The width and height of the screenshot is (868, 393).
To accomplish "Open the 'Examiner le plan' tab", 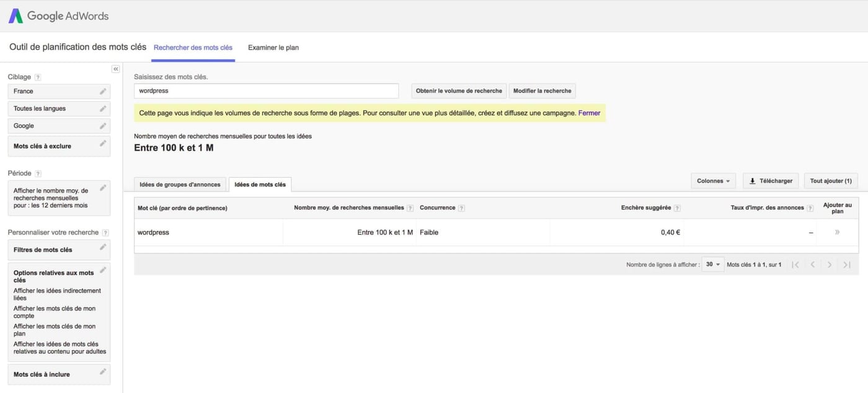I will coord(273,46).
